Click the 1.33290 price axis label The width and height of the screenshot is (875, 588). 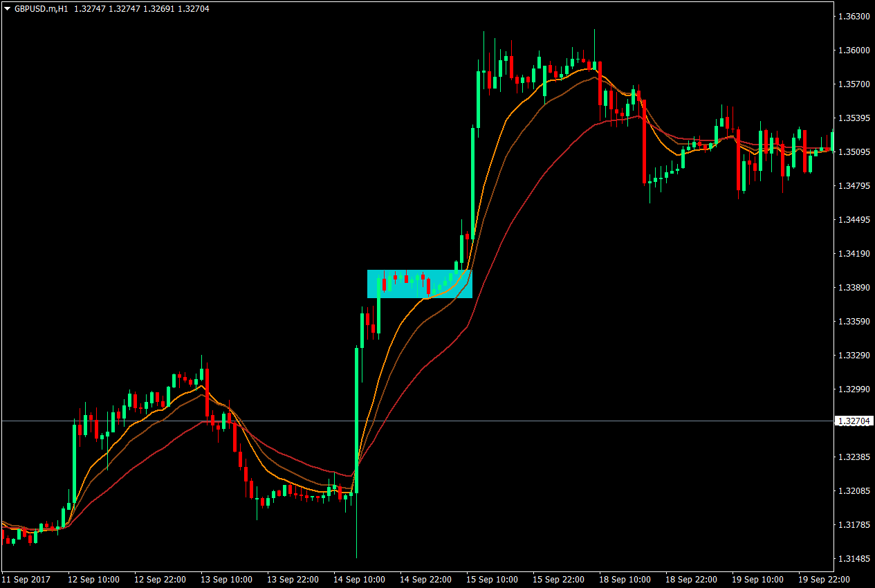(x=853, y=356)
